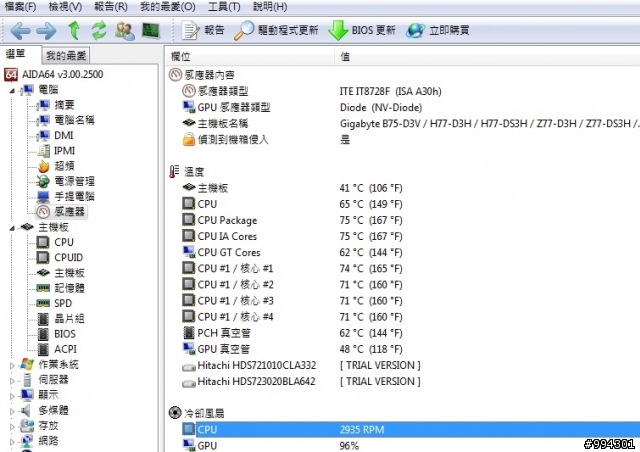Open the 報告(R) menu
This screenshot has height=452, width=640.
click(x=111, y=7)
